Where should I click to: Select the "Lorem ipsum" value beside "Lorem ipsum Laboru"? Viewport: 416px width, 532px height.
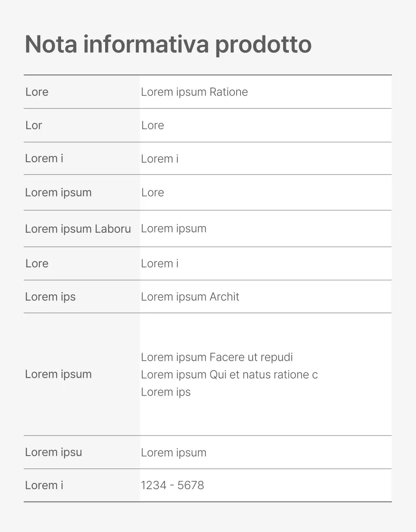173,229
